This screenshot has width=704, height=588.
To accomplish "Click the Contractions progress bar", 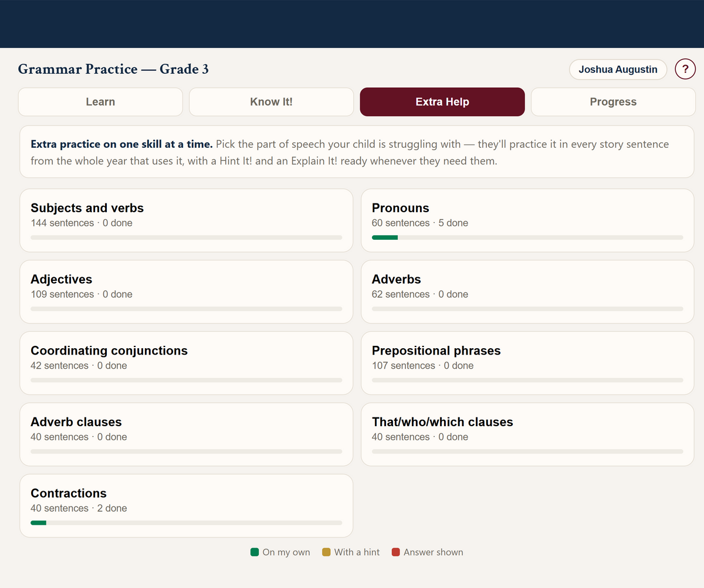I will pyautogui.click(x=187, y=523).
